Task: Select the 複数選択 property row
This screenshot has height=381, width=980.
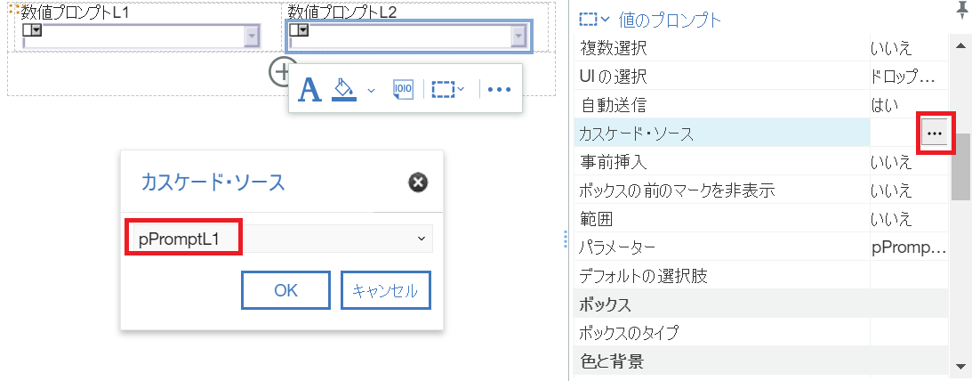Action: pos(761,47)
